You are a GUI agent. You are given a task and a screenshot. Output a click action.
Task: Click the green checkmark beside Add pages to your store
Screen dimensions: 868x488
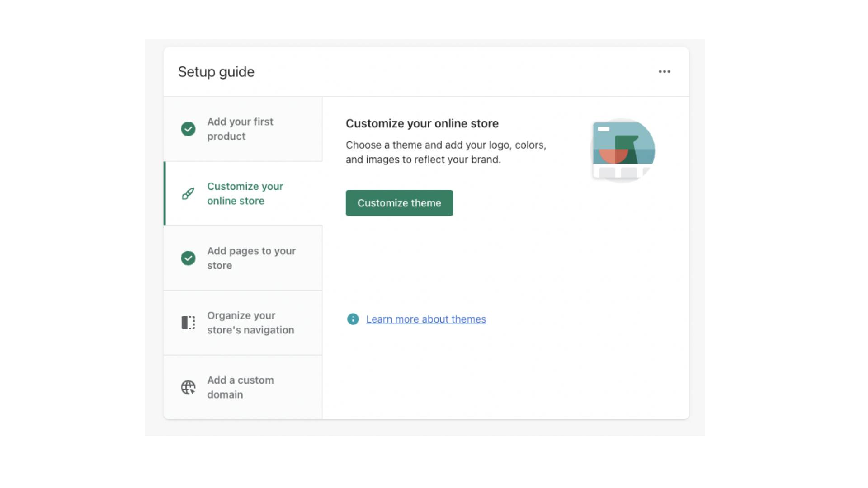pos(188,258)
